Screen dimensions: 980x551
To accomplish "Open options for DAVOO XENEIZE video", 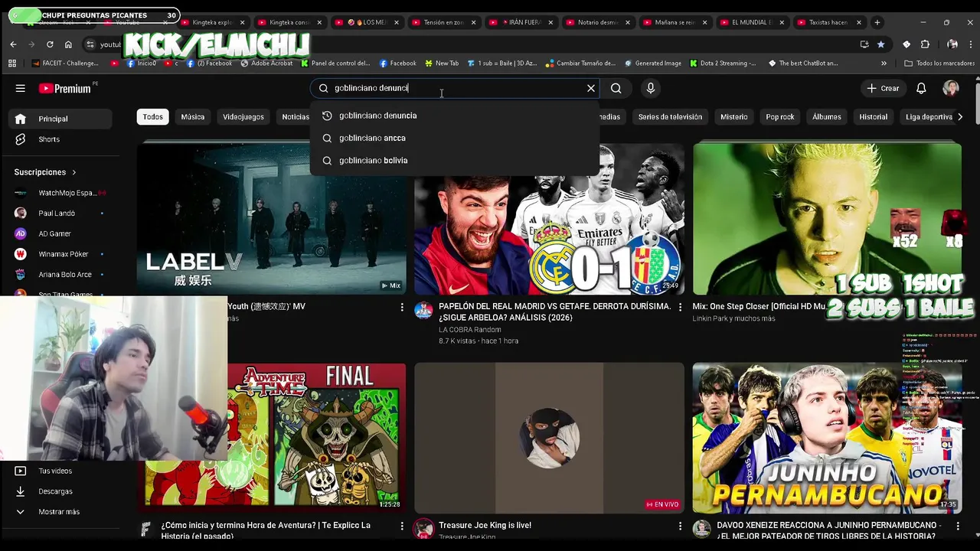I will tap(957, 526).
